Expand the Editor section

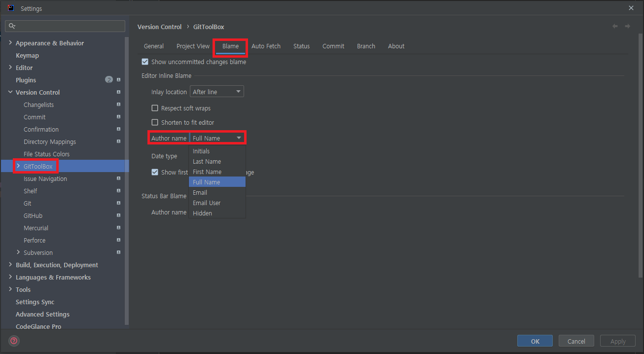(x=10, y=68)
